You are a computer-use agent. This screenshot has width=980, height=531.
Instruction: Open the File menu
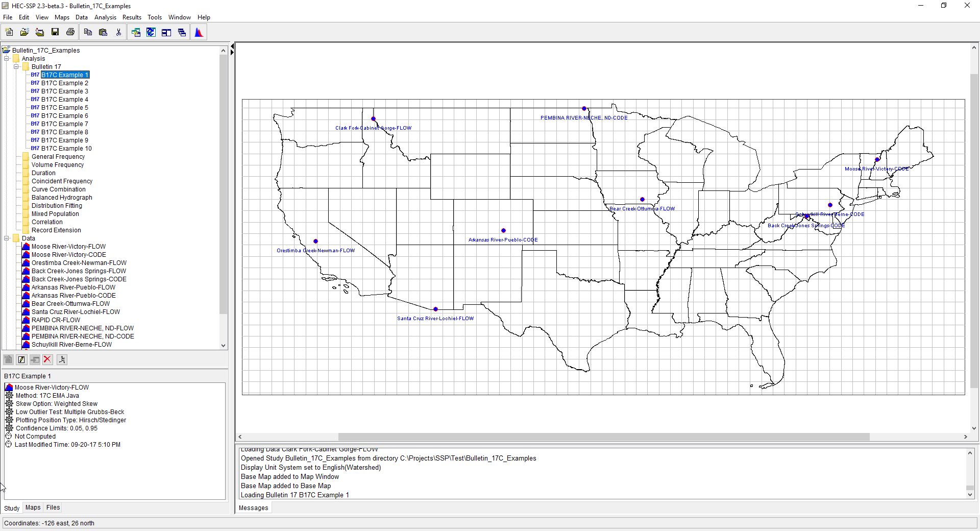[x=8, y=17]
